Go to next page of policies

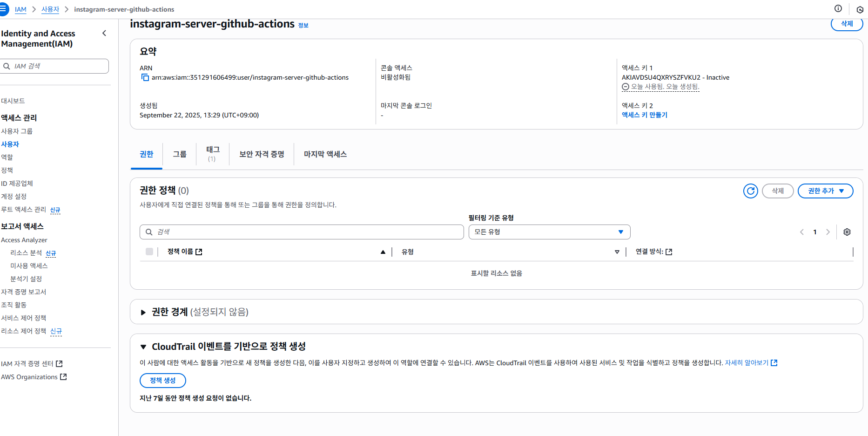(828, 232)
